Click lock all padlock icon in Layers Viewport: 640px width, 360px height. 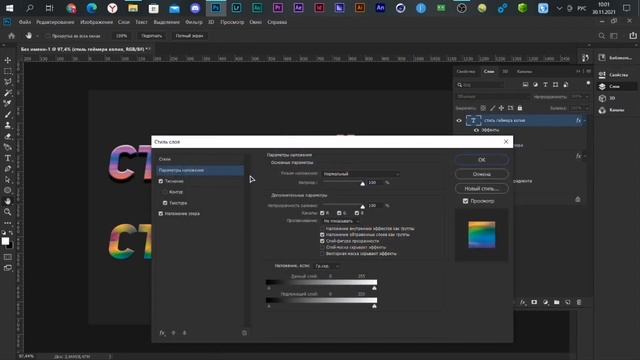pyautogui.click(x=520, y=108)
